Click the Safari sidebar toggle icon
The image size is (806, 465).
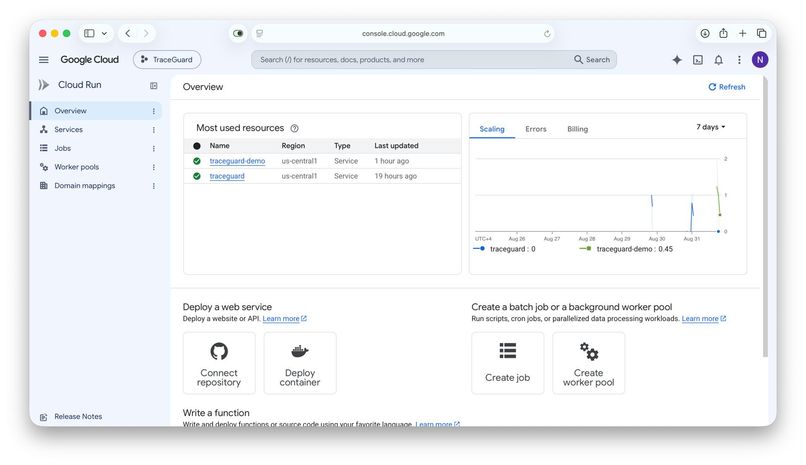pos(89,33)
